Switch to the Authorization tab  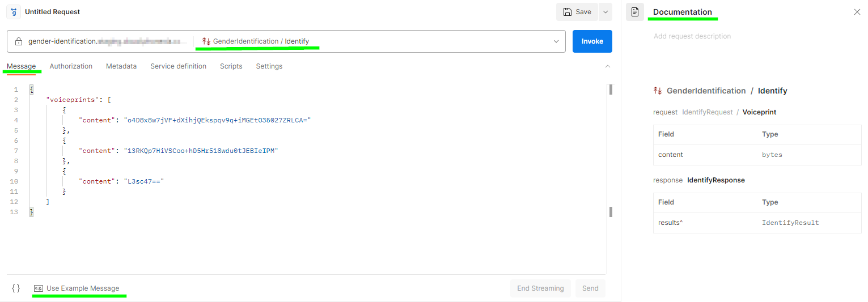click(71, 66)
